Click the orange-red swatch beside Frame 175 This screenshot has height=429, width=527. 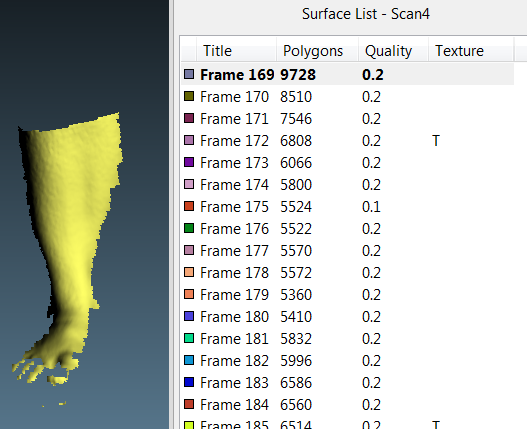[x=189, y=206]
